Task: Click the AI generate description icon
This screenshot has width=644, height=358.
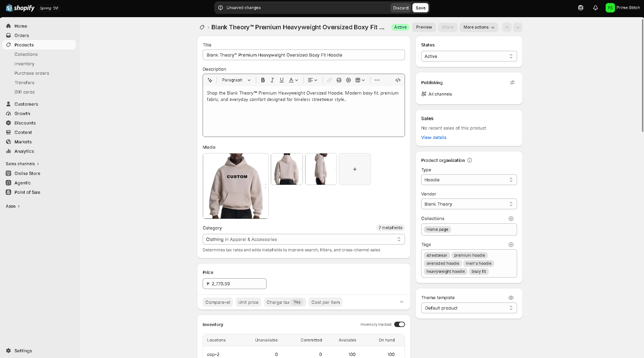Action: tap(210, 80)
